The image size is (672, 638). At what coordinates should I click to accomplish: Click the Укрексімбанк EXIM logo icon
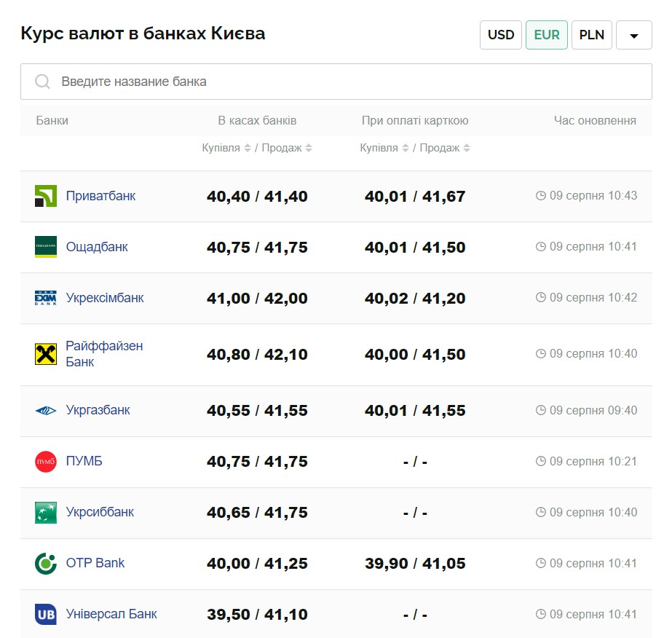click(45, 298)
